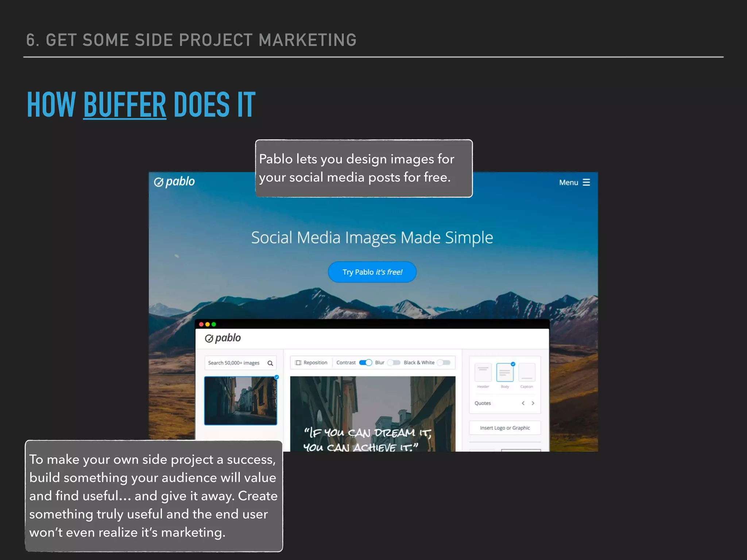Go to previous quote arrow
The image size is (747, 560).
(x=523, y=403)
